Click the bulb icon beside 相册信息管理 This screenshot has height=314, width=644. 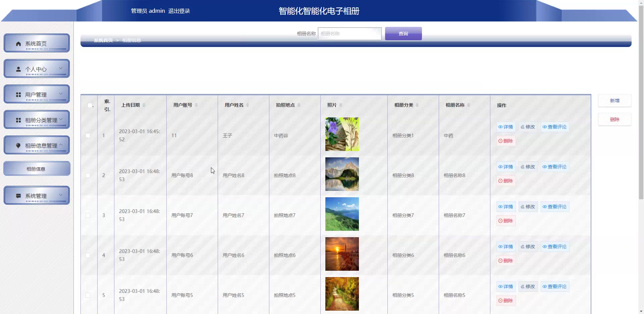[x=18, y=146]
